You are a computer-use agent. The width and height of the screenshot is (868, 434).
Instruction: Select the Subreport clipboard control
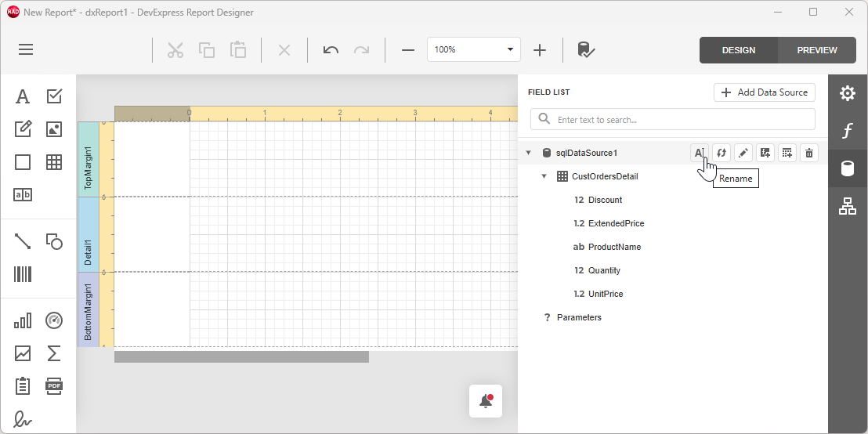click(x=22, y=386)
